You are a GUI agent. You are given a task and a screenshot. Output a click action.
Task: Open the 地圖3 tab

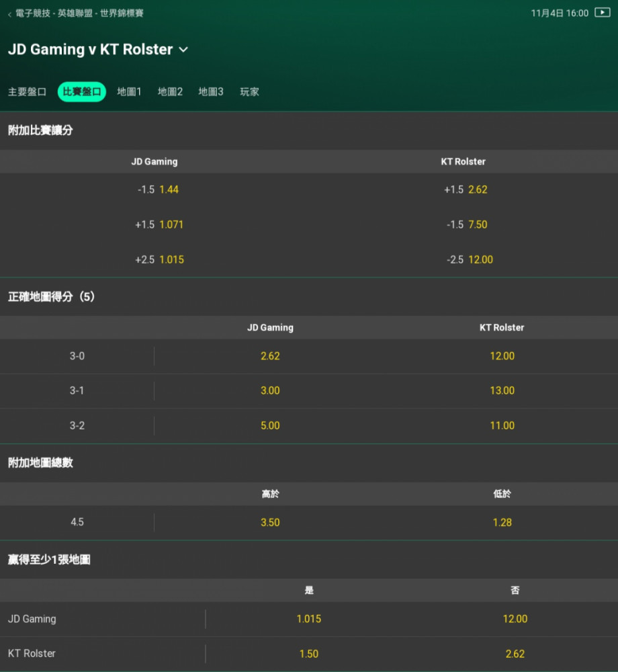[x=211, y=91]
